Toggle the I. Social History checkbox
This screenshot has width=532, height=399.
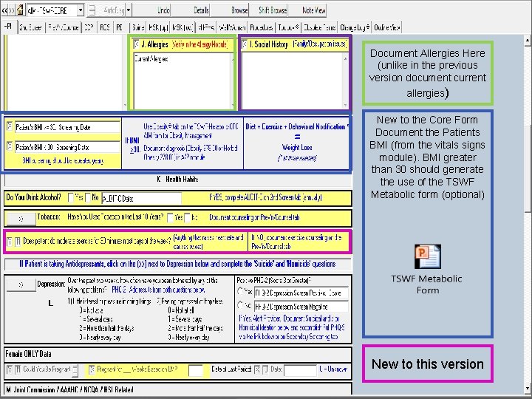[245, 44]
